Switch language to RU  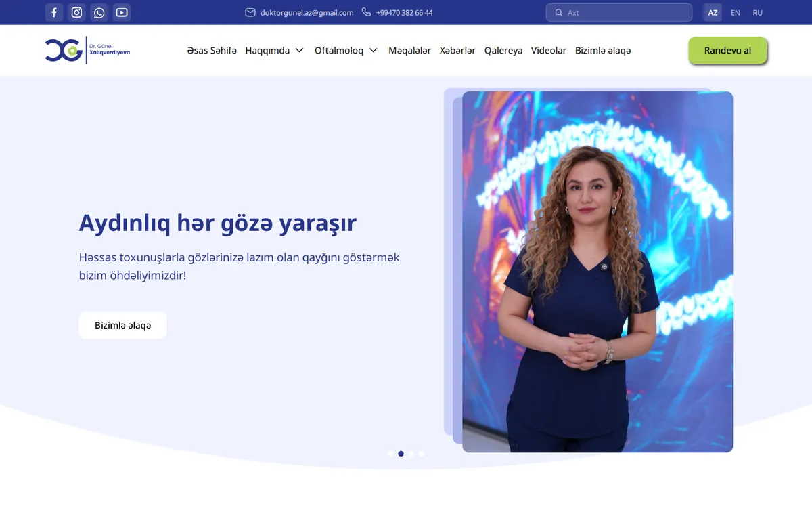[x=758, y=12]
